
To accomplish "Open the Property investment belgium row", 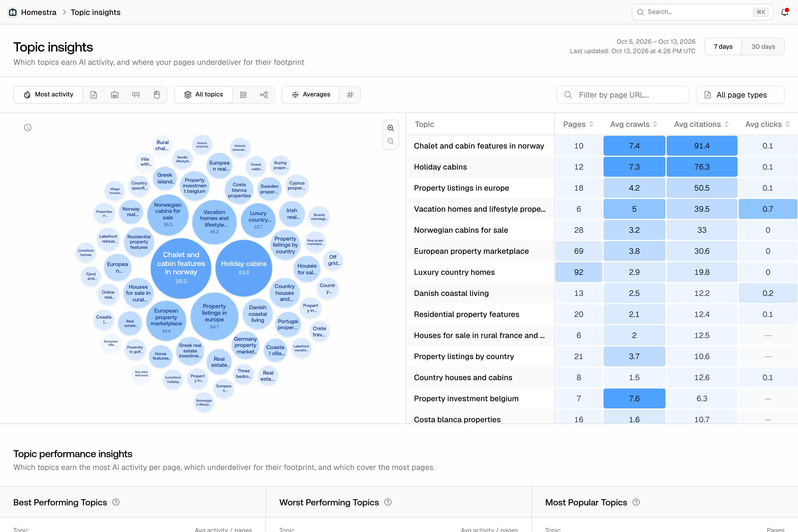I will [x=602, y=398].
